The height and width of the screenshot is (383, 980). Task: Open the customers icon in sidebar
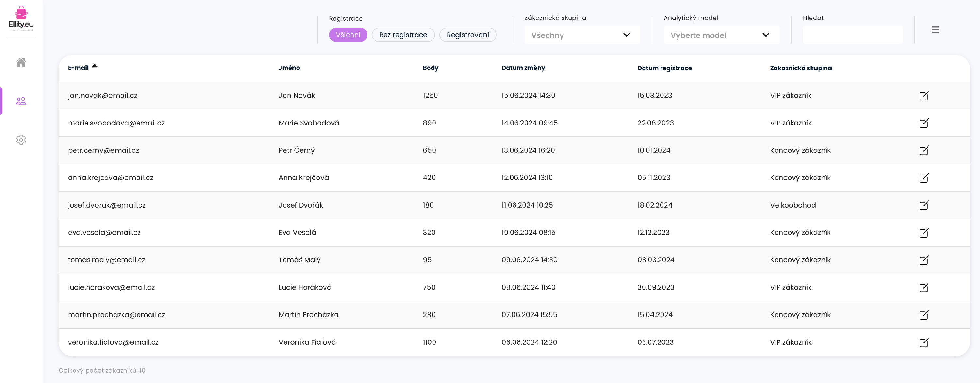point(21,101)
